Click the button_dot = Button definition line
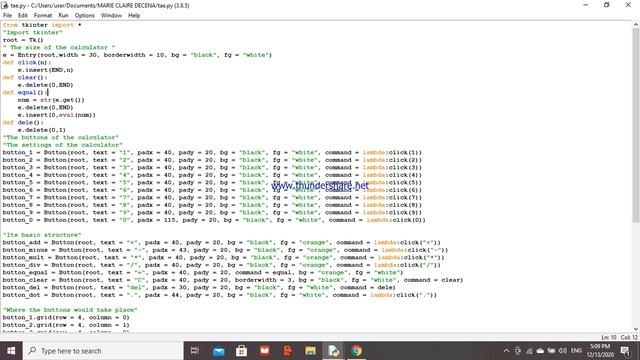The width and height of the screenshot is (640, 360). click(220, 295)
